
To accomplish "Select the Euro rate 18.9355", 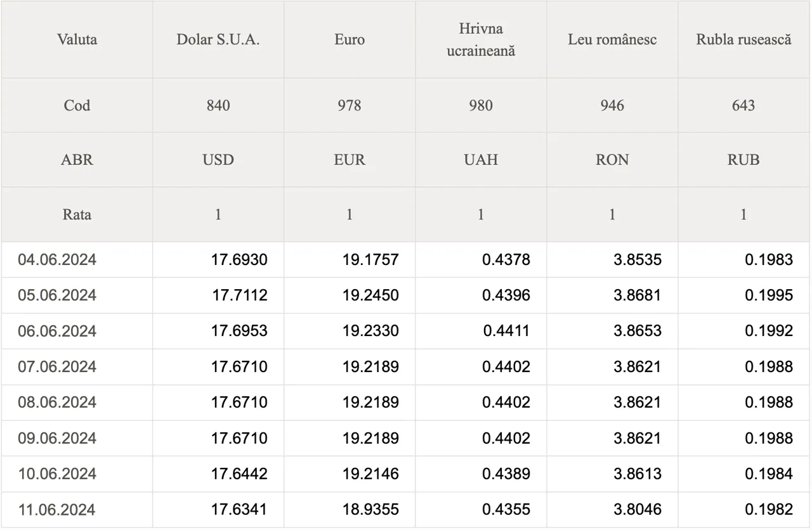I will point(370,510).
